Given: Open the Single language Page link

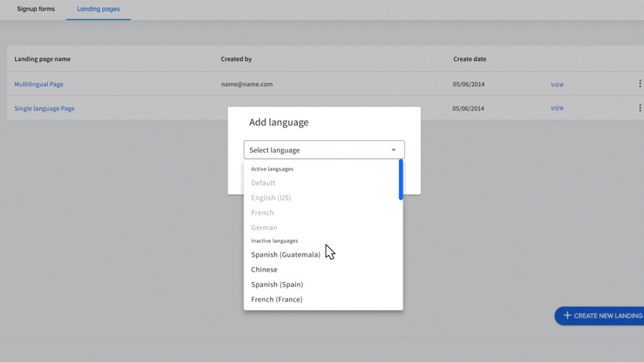Looking at the screenshot, I should pos(44,108).
